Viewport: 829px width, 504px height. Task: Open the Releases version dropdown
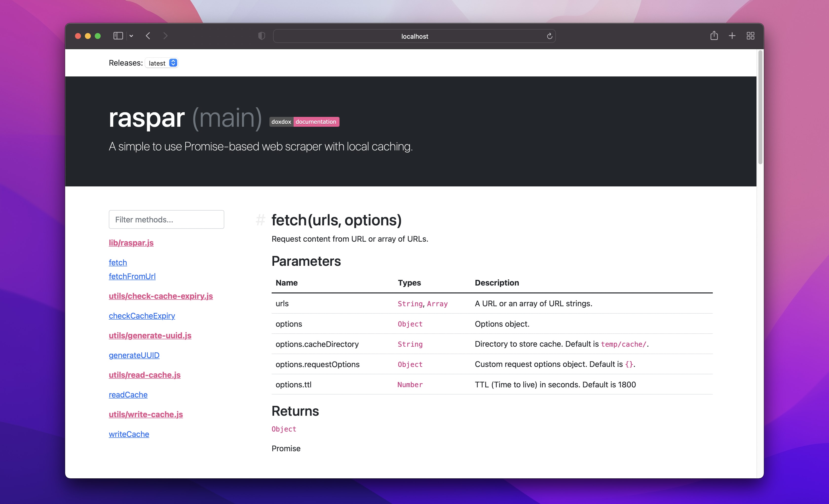click(162, 63)
